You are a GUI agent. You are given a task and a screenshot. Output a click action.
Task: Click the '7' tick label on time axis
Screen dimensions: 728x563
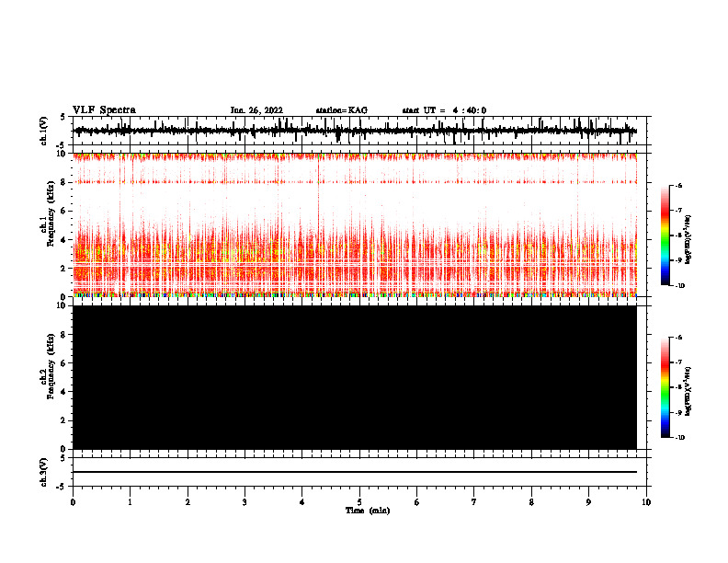tap(474, 502)
